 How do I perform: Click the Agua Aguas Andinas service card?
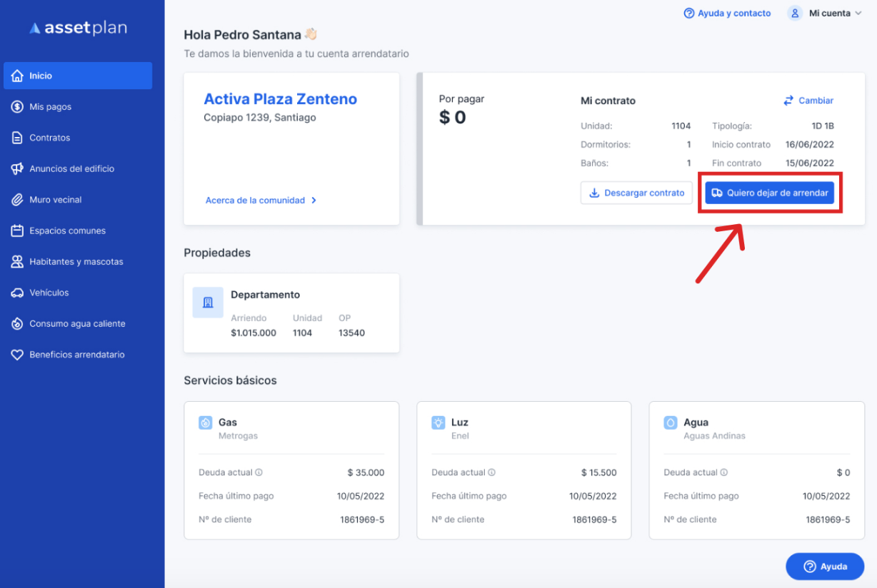756,470
